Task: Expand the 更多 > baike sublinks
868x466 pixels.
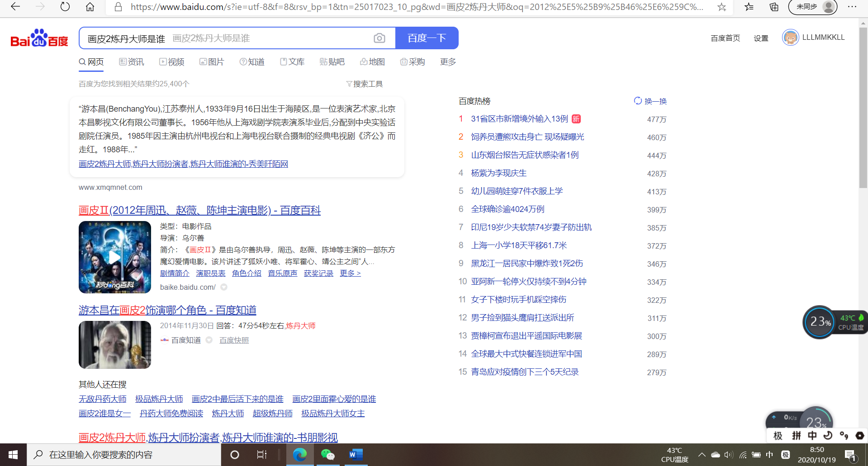Action: pyautogui.click(x=350, y=273)
